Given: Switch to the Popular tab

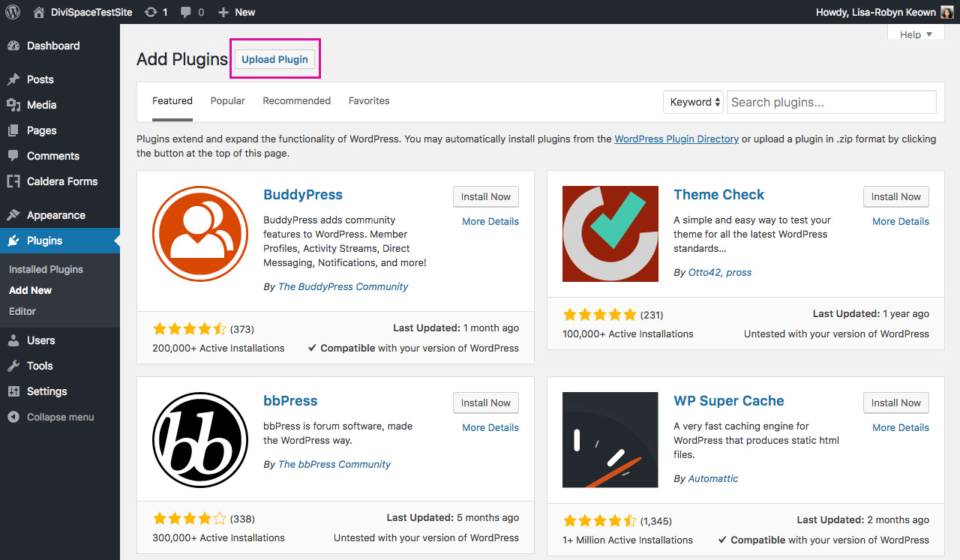Looking at the screenshot, I should pos(227,101).
